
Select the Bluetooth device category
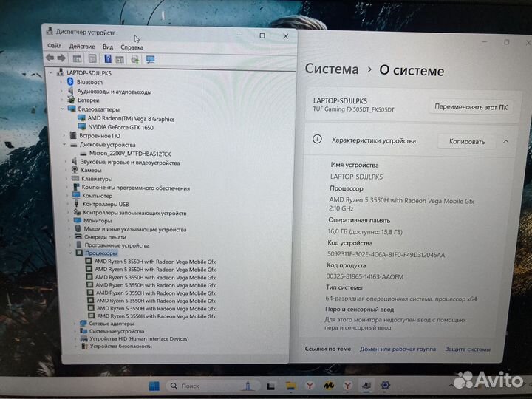(89, 82)
